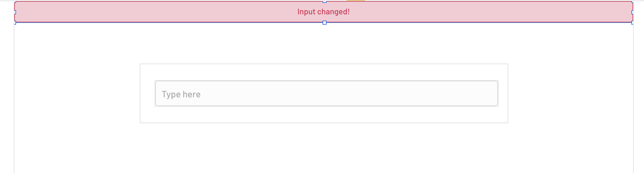
Task: Click the left edge of the input container
Action: (x=140, y=93)
